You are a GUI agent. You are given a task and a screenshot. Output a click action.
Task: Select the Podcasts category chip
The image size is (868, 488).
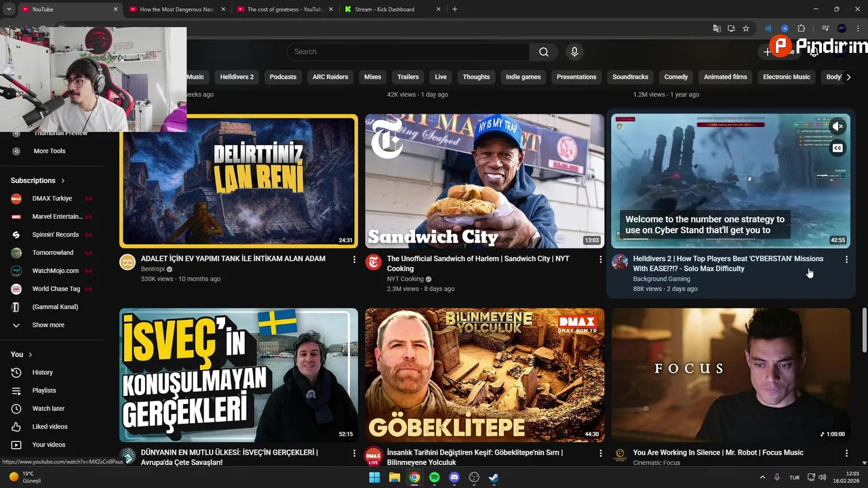(283, 77)
